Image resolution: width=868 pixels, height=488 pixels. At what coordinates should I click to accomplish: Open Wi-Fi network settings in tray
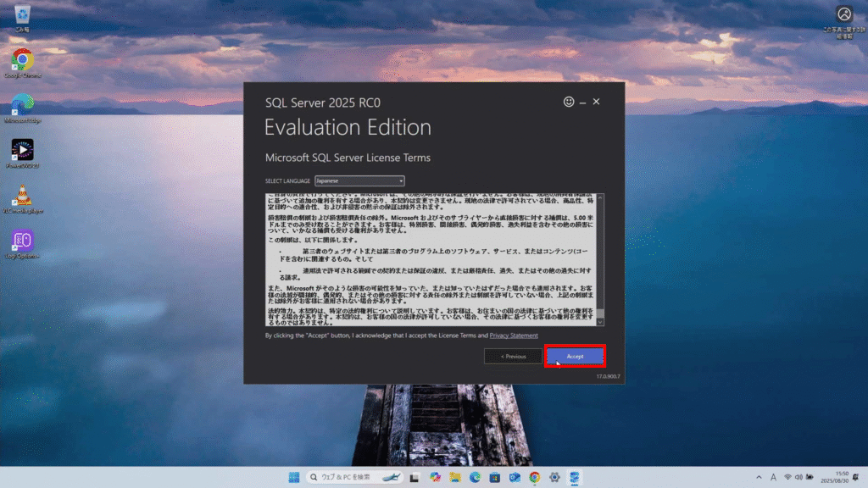tap(787, 477)
